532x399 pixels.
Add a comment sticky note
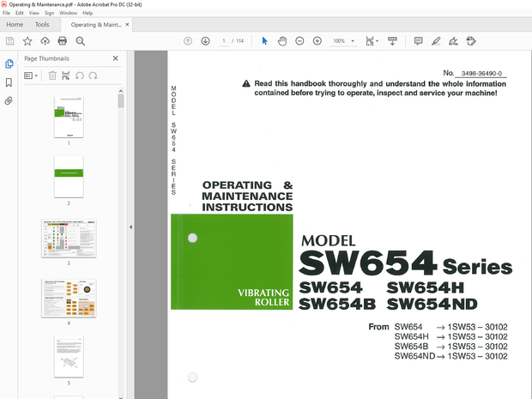pyautogui.click(x=419, y=41)
